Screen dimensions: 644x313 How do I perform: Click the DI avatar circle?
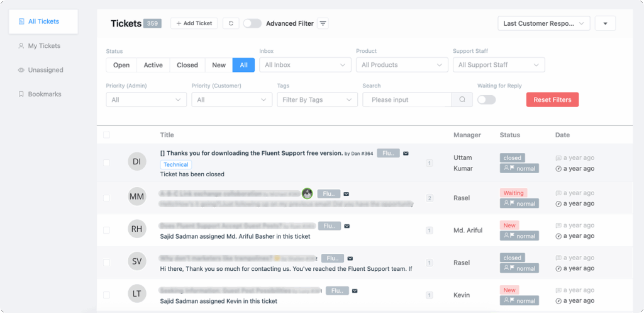(136, 162)
